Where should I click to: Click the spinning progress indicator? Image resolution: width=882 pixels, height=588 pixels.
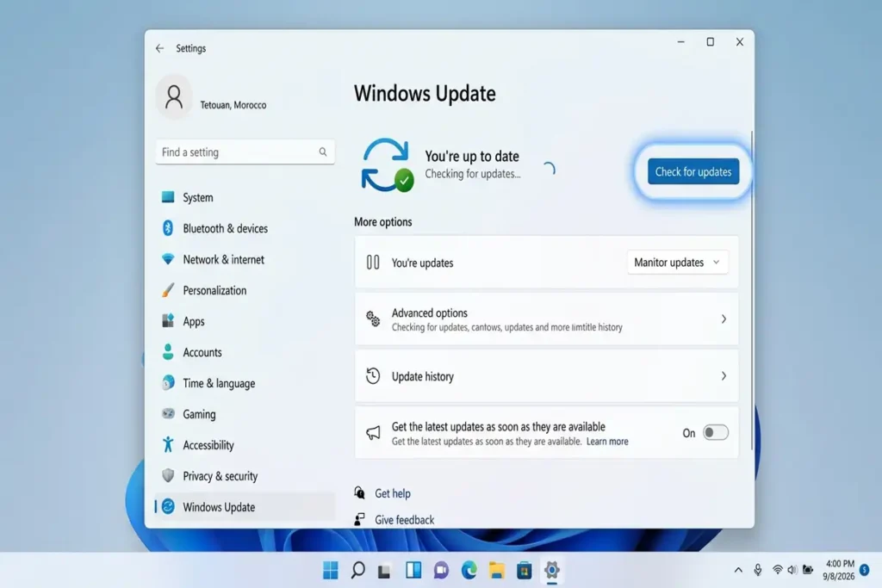[549, 169]
